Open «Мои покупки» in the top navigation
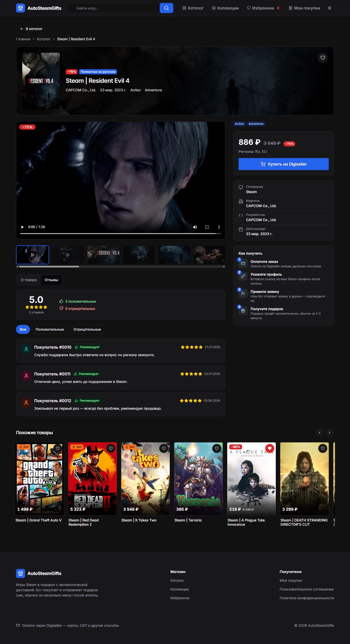Screen dimensions: 350x644 pos(304,8)
